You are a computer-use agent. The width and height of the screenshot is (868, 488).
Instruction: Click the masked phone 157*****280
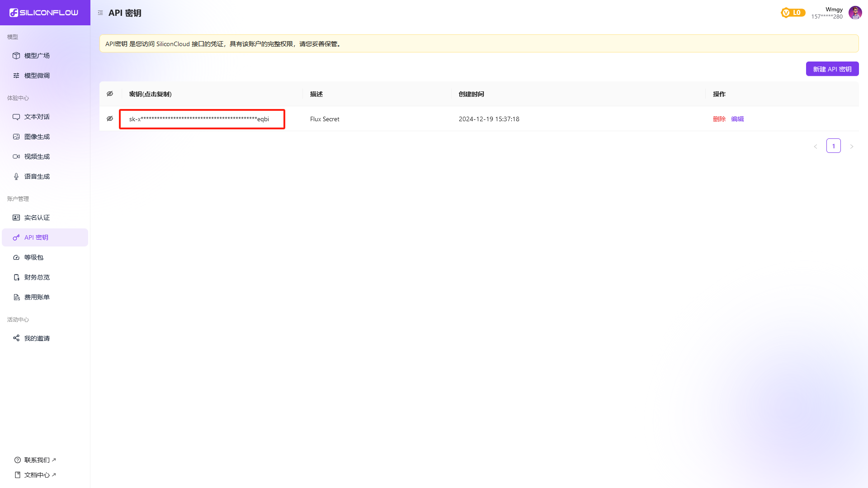[827, 17]
